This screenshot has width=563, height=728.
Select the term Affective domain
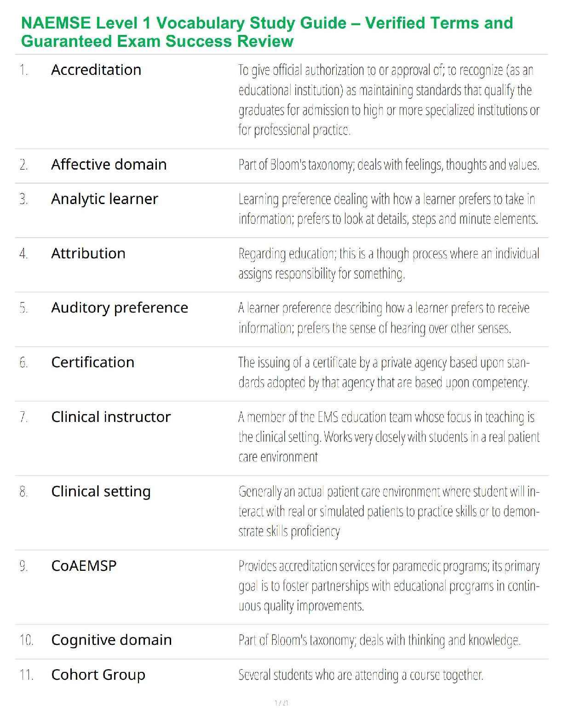(x=109, y=165)
